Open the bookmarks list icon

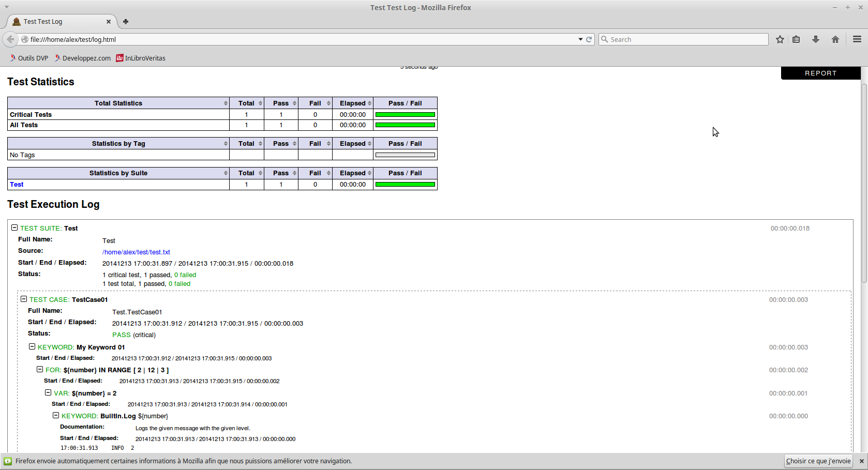(x=796, y=39)
